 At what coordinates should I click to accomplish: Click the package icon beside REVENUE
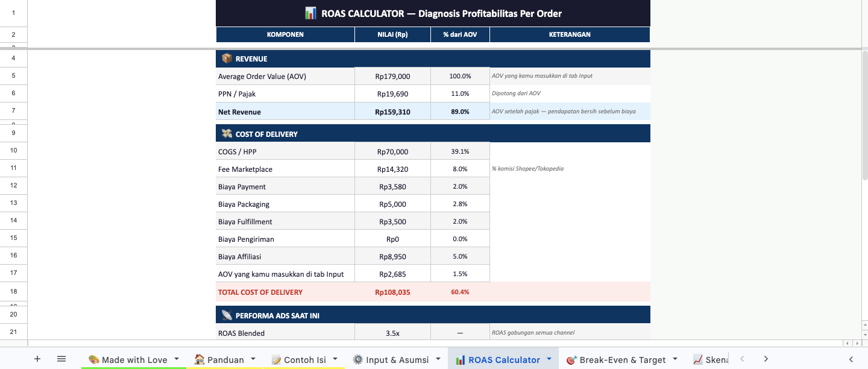tap(227, 58)
